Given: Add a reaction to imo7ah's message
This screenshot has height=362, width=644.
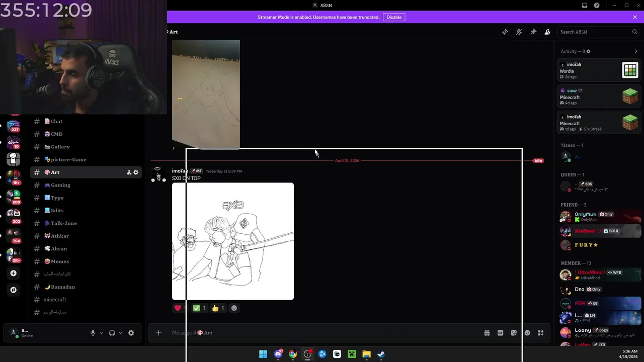Looking at the screenshot, I should [234, 308].
